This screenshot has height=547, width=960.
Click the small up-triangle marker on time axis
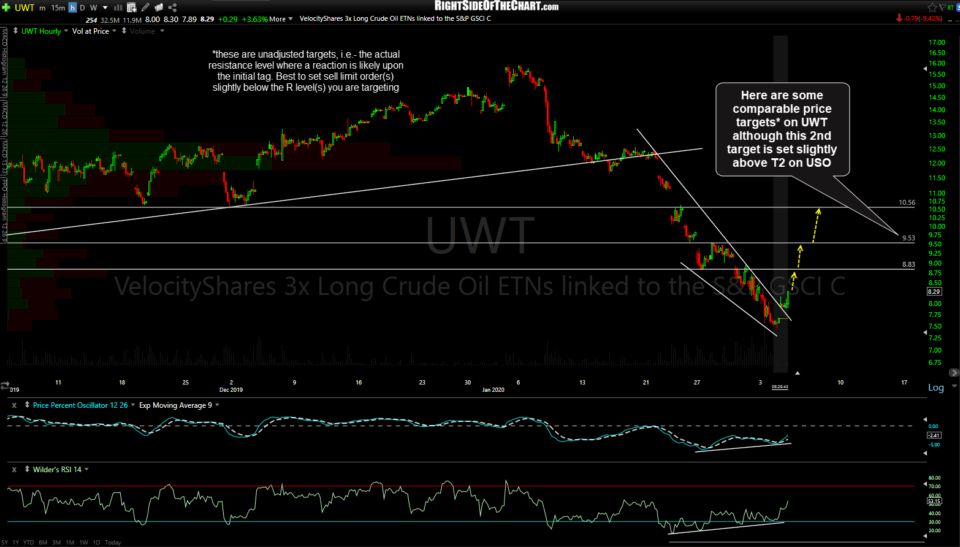pyautogui.click(x=797, y=372)
